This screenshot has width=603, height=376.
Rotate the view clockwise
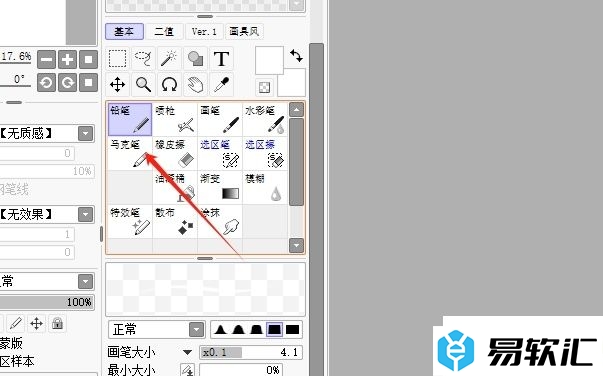[67, 83]
